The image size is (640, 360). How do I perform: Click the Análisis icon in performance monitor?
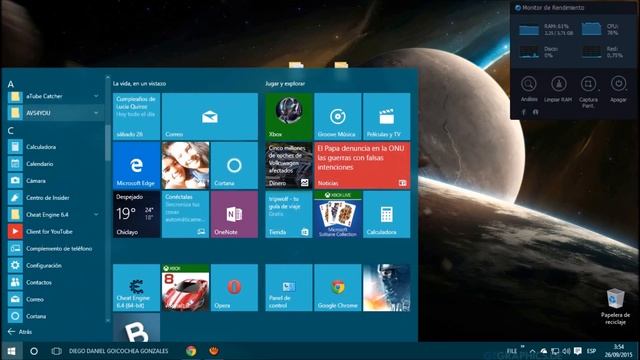tap(529, 84)
